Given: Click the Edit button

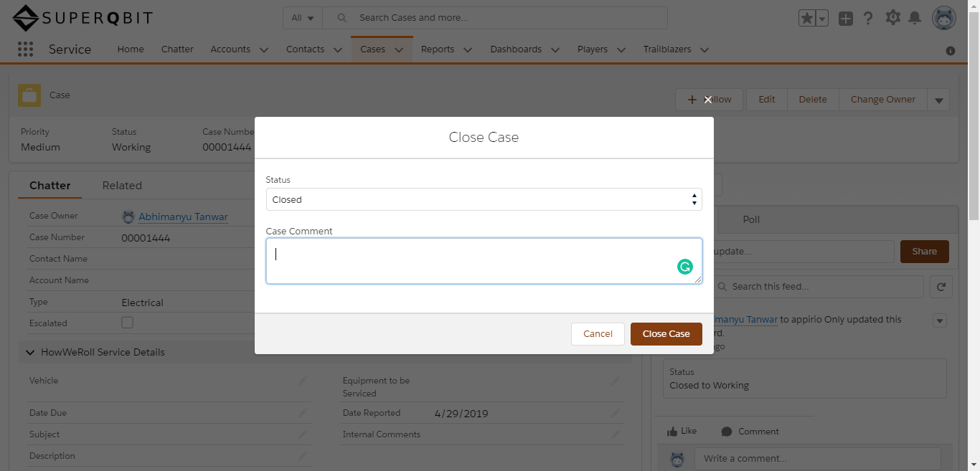Looking at the screenshot, I should click(x=767, y=100).
